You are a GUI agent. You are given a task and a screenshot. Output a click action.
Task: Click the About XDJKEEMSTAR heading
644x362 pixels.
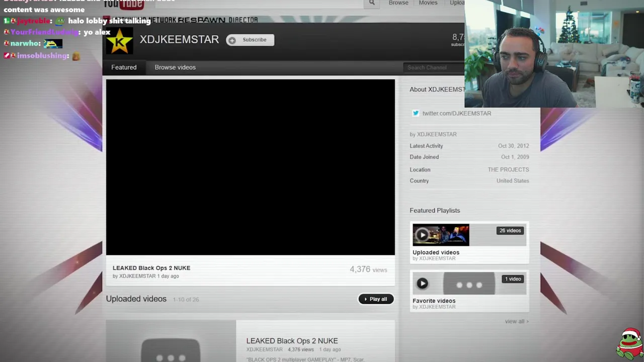click(437, 89)
